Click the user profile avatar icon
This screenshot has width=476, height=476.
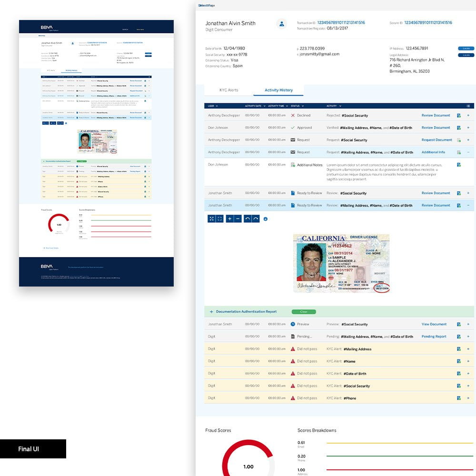[281, 23]
